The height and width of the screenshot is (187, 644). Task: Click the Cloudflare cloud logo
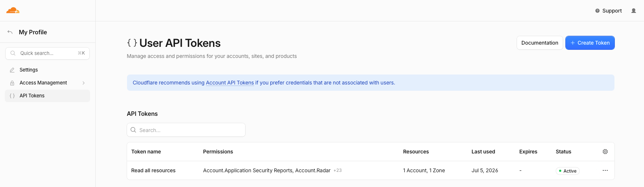click(13, 10)
